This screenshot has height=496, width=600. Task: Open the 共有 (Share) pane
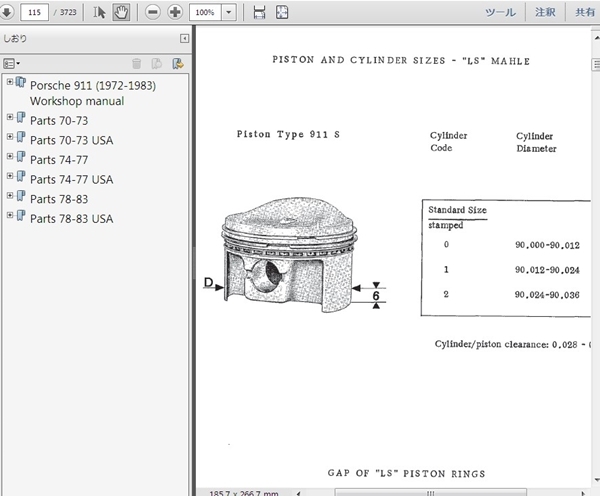tap(585, 12)
